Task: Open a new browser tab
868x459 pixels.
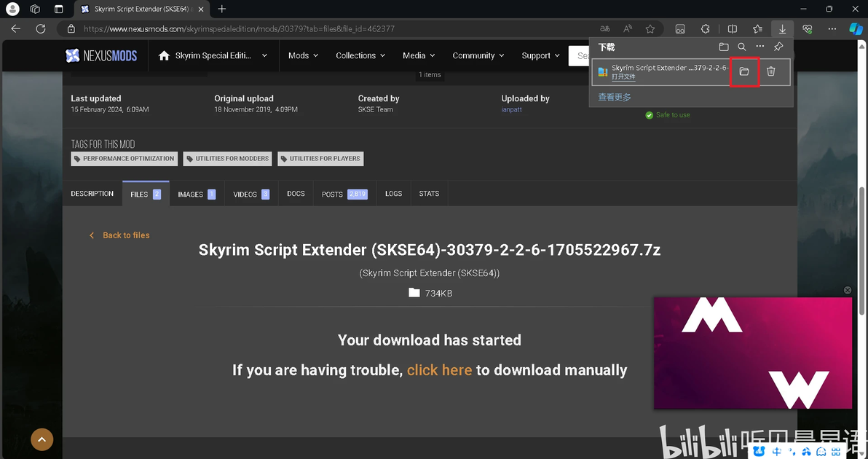Action: coord(222,9)
